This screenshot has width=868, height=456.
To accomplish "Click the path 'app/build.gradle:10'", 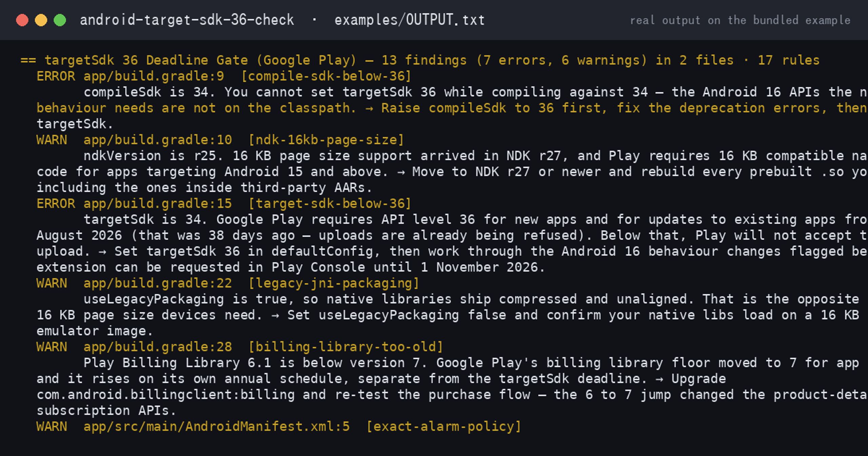I will coord(158,140).
